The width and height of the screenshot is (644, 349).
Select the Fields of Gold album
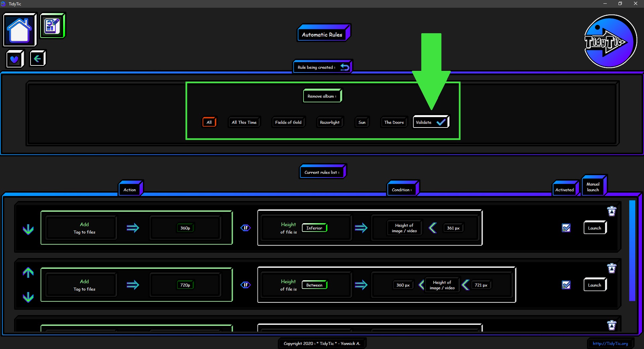[x=288, y=122]
